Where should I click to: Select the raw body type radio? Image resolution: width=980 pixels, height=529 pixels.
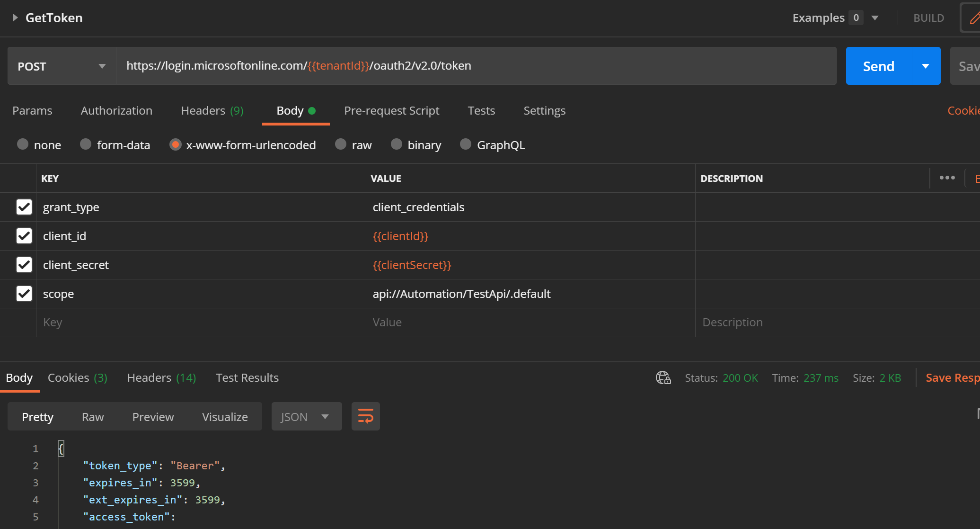point(341,144)
